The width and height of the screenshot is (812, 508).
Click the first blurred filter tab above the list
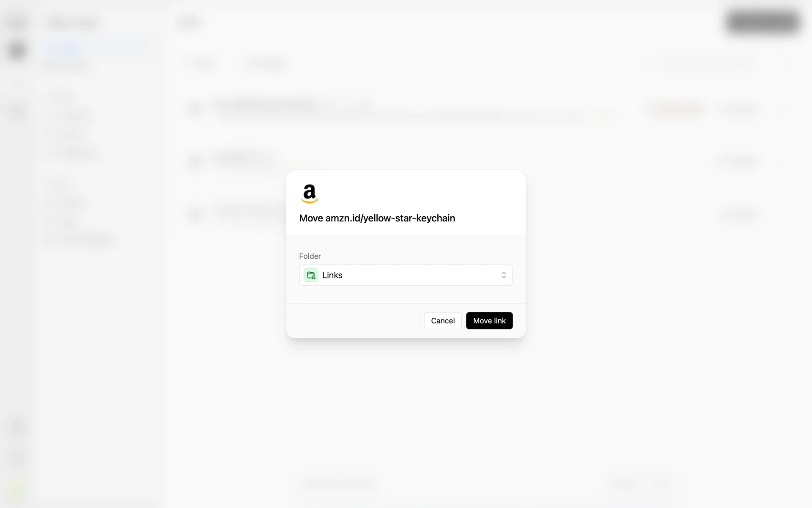click(x=204, y=64)
